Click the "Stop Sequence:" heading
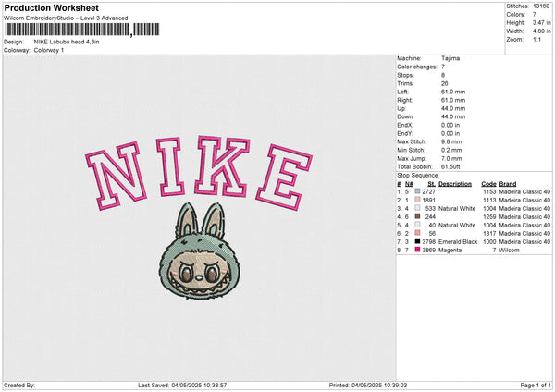The height and width of the screenshot is (392, 555). 418,176
